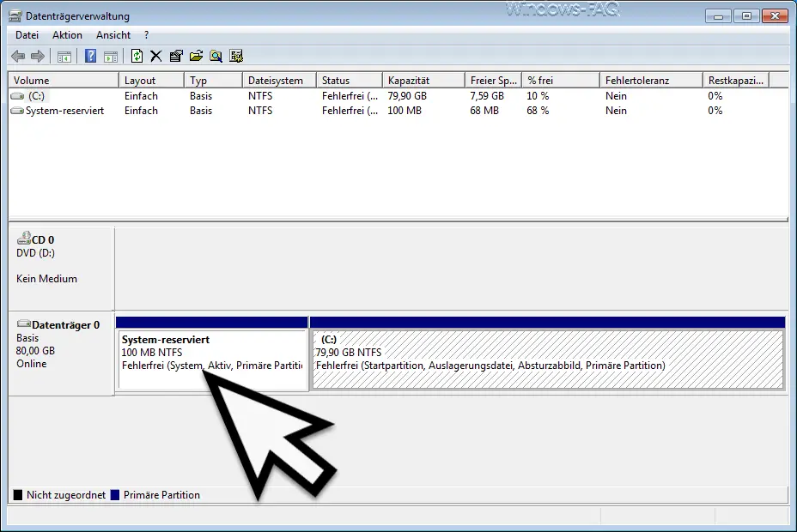Click the 10 % free cell
Screen dimensions: 797x532
pos(538,96)
